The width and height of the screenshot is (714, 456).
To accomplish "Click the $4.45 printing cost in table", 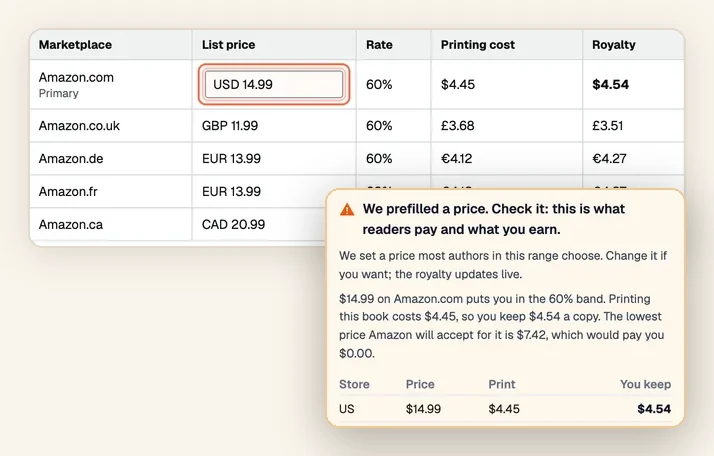I will click(458, 84).
